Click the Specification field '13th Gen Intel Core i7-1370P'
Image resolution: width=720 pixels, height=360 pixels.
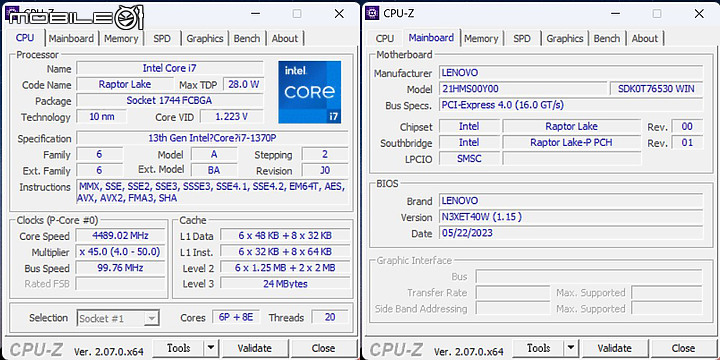[x=212, y=138]
